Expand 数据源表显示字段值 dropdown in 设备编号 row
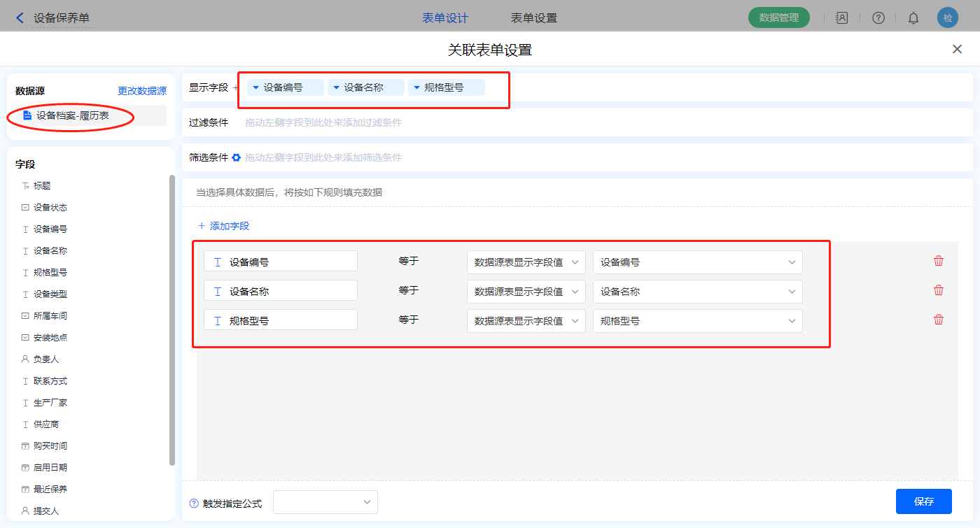The image size is (980, 528). pos(526,262)
